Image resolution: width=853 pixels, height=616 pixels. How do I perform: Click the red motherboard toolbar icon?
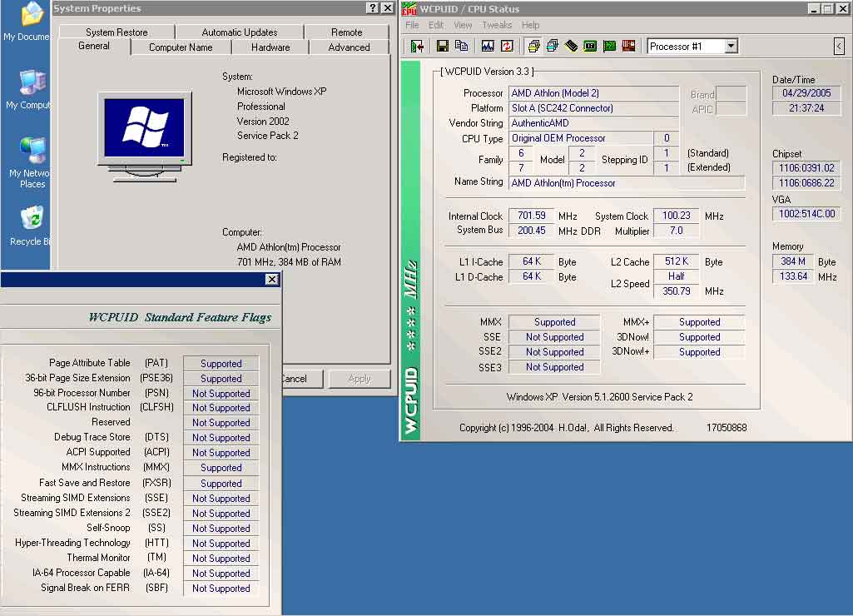[x=628, y=47]
